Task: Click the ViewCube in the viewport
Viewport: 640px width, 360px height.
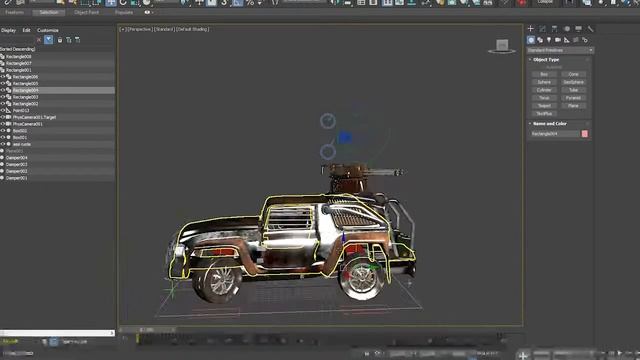Action: point(502,46)
